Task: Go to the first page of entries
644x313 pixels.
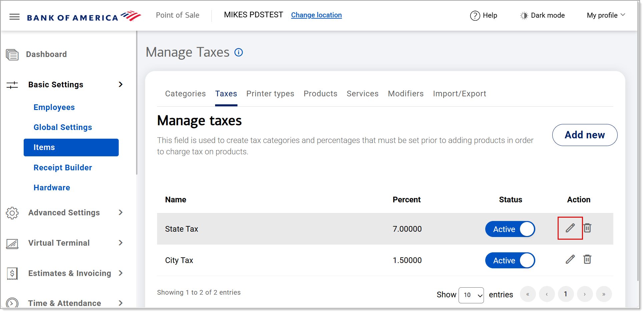Action: tap(528, 295)
